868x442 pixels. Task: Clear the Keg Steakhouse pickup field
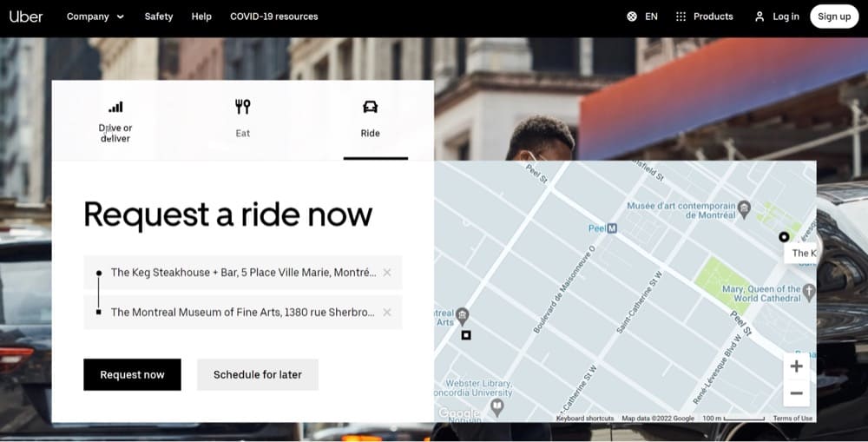tap(387, 273)
